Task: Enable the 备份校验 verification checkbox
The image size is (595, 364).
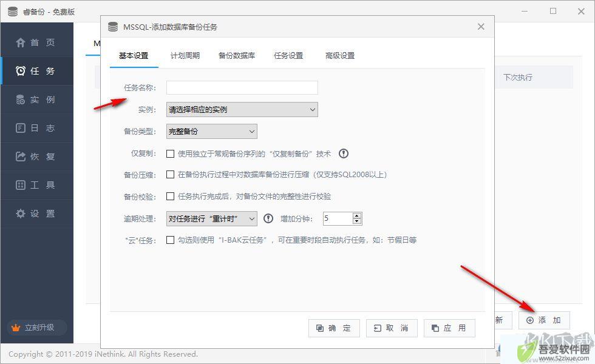Action: coord(171,197)
